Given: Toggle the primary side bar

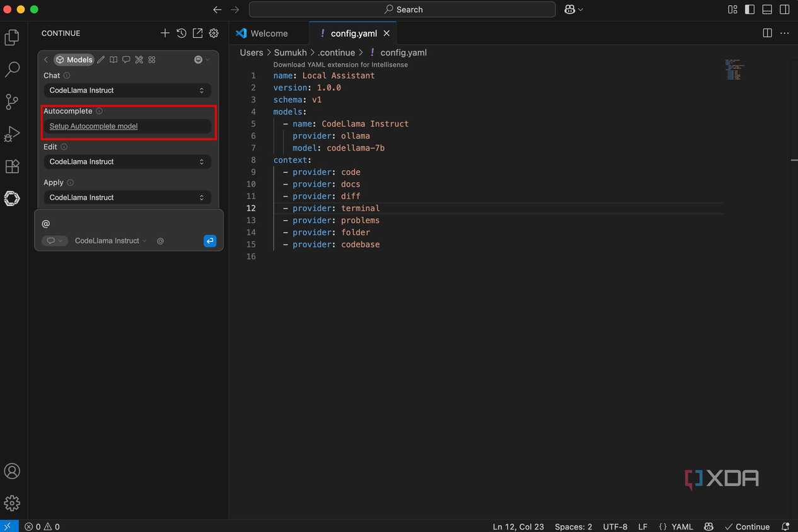Looking at the screenshot, I should tap(749, 9).
